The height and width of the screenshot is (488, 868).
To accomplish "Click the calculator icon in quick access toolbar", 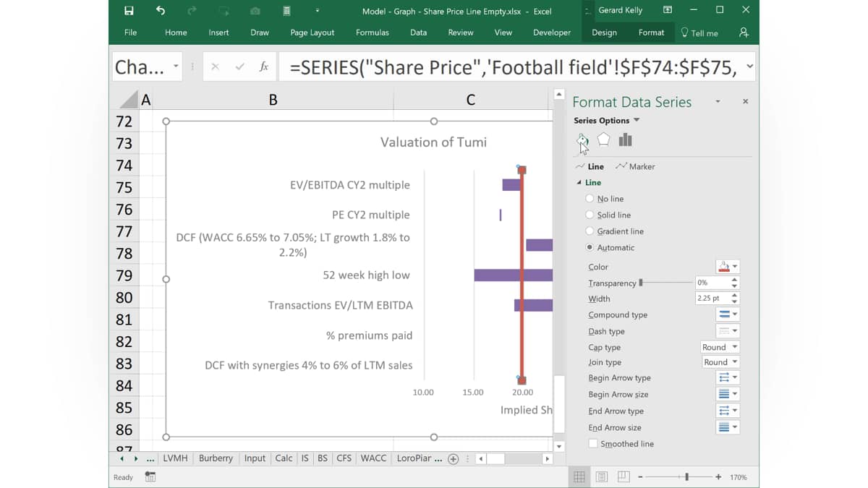I will (x=286, y=11).
